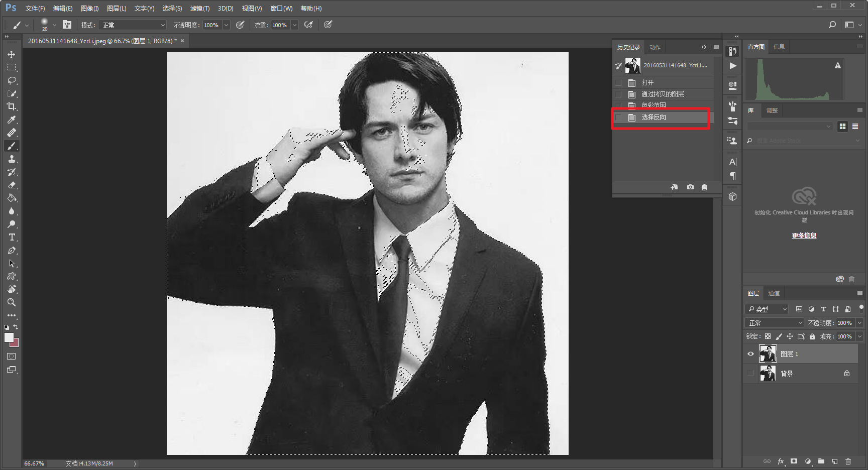Select the Hand tool

pos(12,289)
